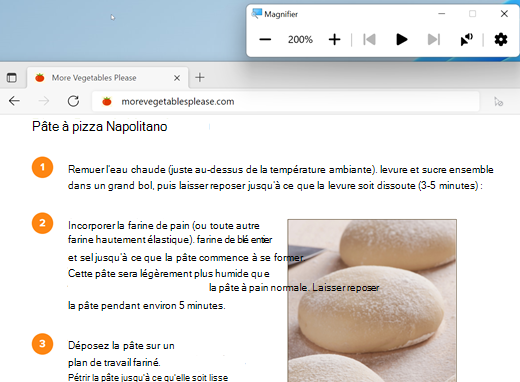This screenshot has width=520, height=382.
Task: Click text 'farine hautement élastique'
Action: click(x=129, y=239)
